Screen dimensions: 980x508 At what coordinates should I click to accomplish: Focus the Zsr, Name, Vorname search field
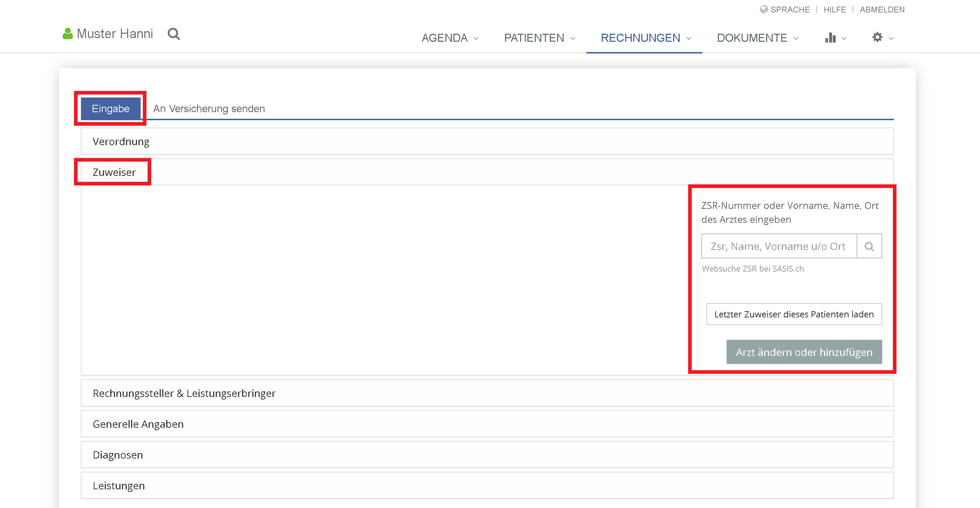[x=779, y=246]
